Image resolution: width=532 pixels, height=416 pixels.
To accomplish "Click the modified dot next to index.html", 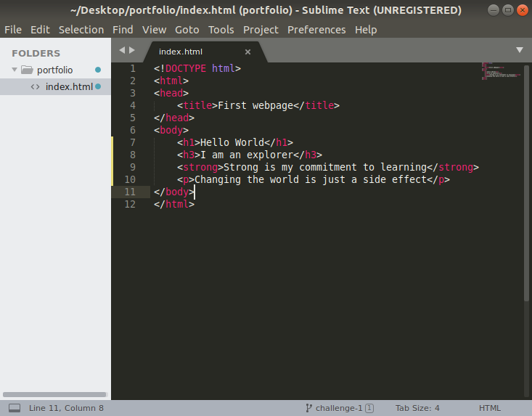I will 98,86.
